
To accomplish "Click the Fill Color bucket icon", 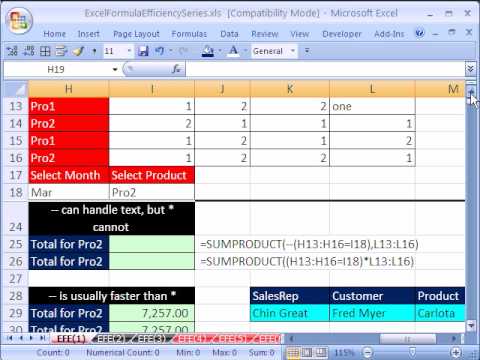I will [x=208, y=51].
